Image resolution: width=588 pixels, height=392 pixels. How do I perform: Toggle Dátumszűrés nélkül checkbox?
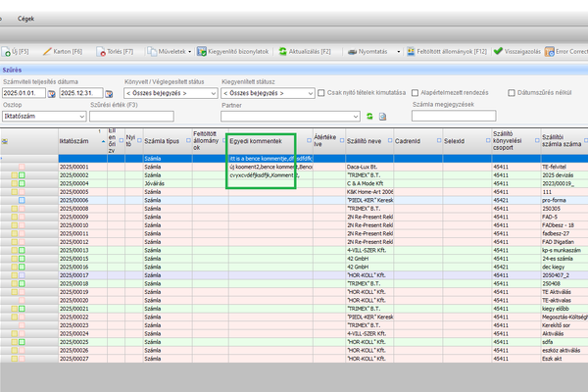512,93
